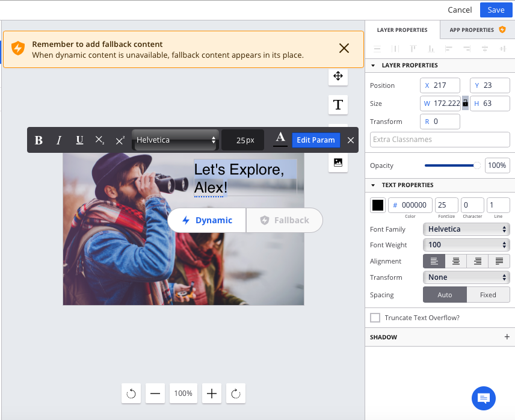This screenshot has height=420, width=515.
Task: Switch to the App Properties tab
Action: coord(473,29)
